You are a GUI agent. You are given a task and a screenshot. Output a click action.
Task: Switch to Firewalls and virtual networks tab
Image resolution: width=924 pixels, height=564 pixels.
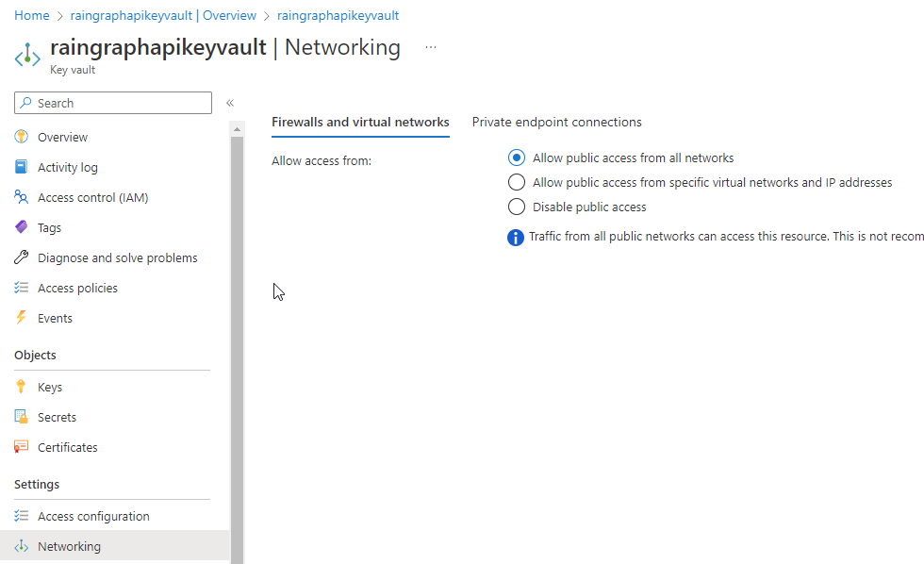[360, 122]
